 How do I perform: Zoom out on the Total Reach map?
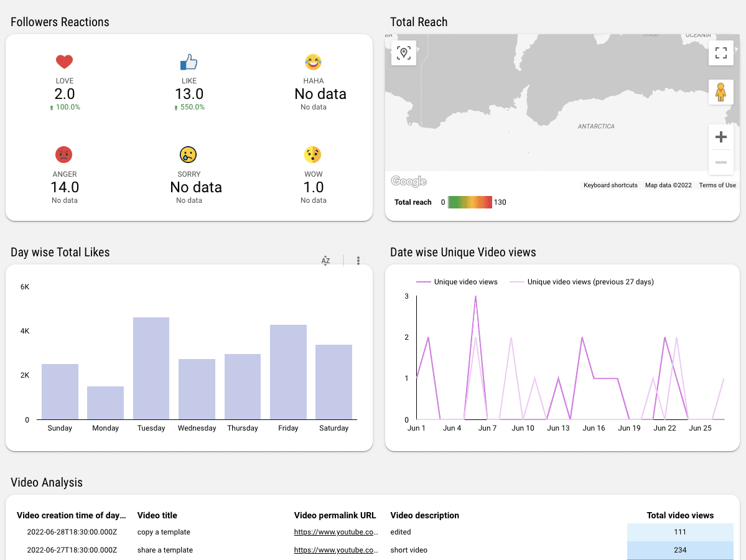tap(720, 162)
